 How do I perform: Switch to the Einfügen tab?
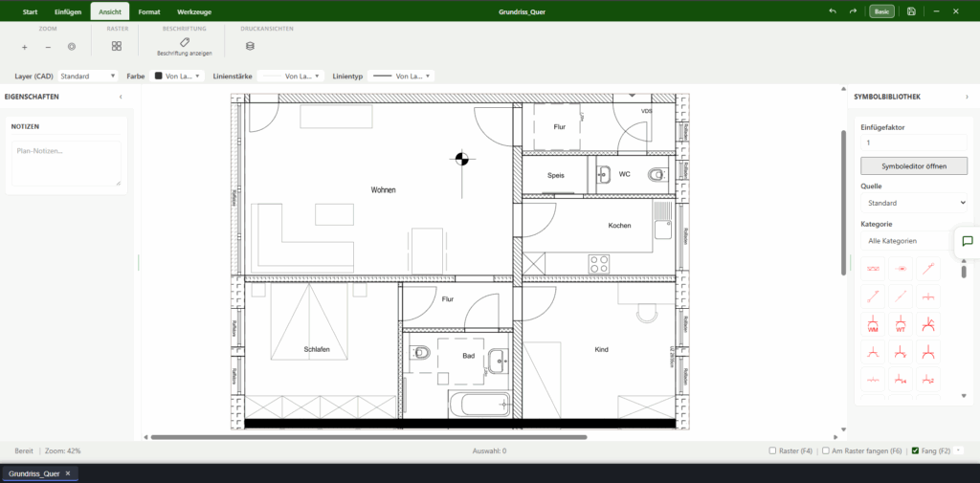click(68, 11)
